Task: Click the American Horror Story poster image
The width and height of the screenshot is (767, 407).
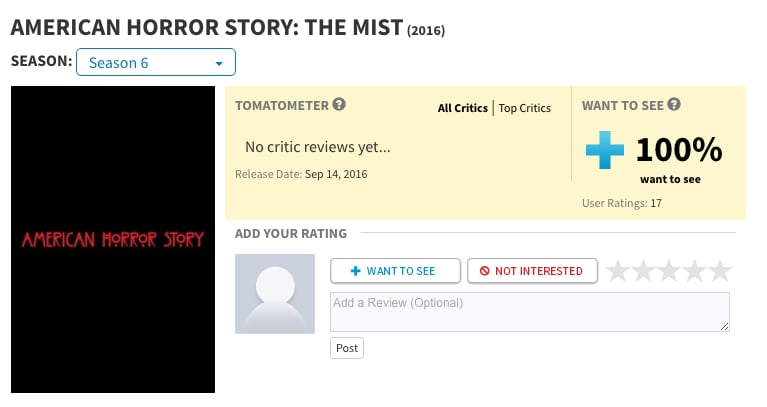Action: click(113, 239)
